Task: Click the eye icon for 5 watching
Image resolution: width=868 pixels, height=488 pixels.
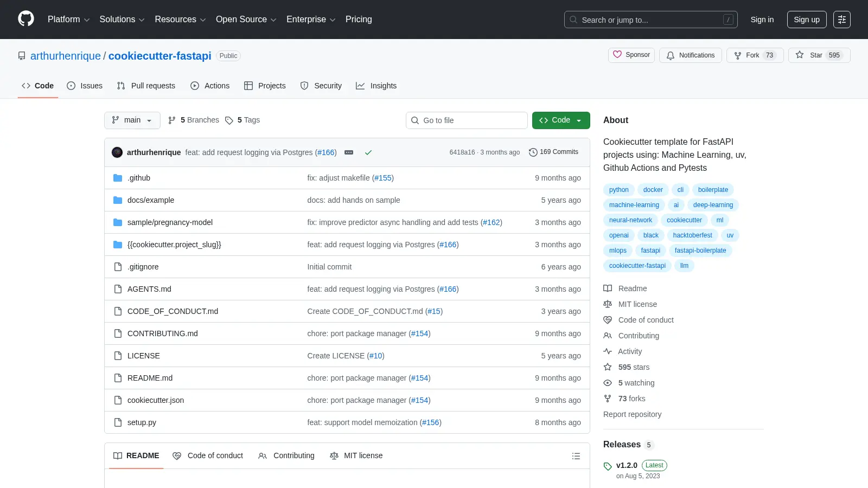Action: click(x=608, y=383)
